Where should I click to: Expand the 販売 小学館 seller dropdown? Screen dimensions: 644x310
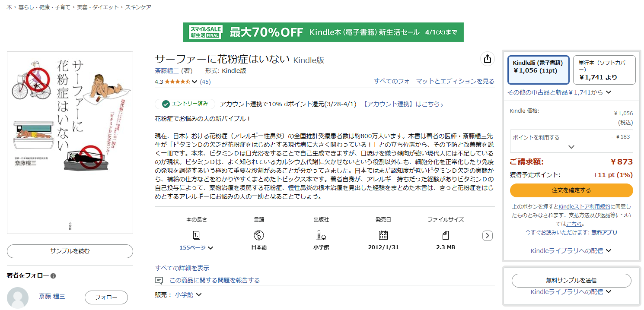[198, 295]
